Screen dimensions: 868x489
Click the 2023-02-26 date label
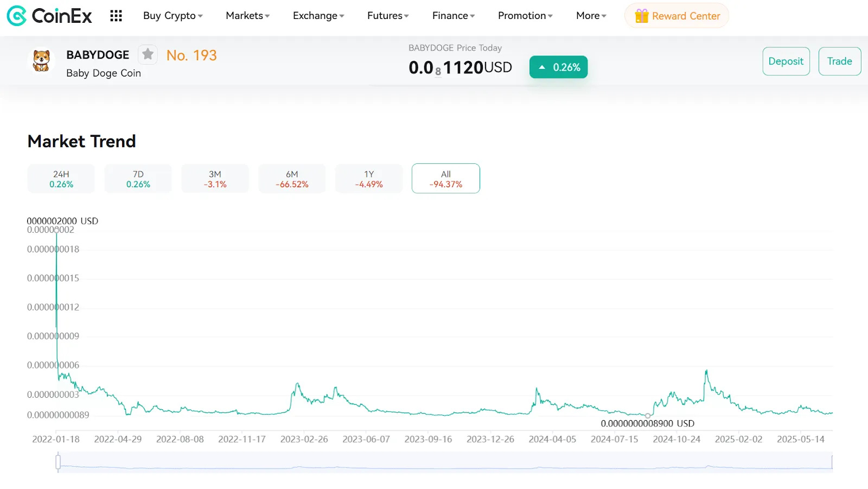[304, 439]
